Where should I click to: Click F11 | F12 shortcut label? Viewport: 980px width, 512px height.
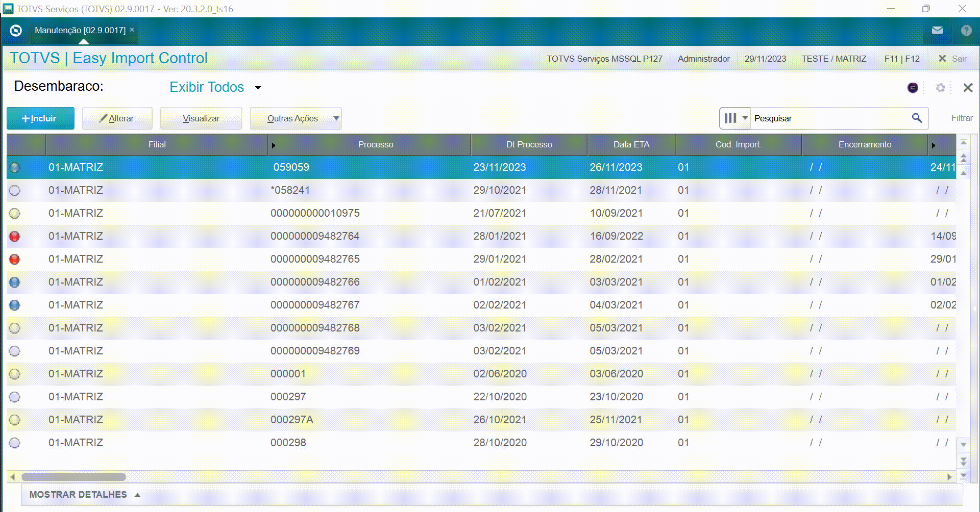point(902,59)
